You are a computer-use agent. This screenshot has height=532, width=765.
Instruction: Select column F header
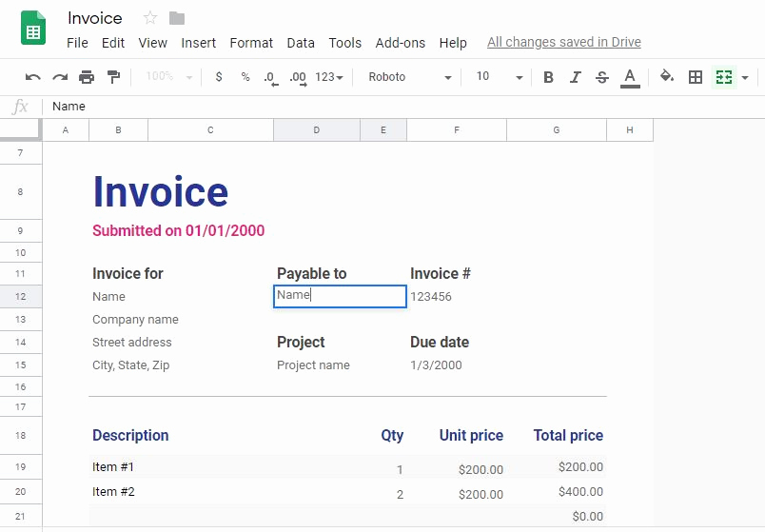457,130
